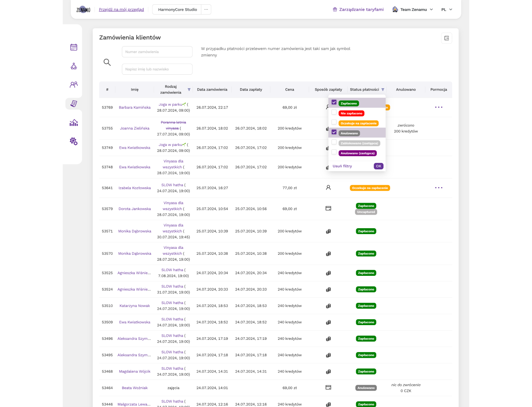The width and height of the screenshot is (532, 407).
Task: Click the credits payment icon for order 53525
Action: [328, 273]
